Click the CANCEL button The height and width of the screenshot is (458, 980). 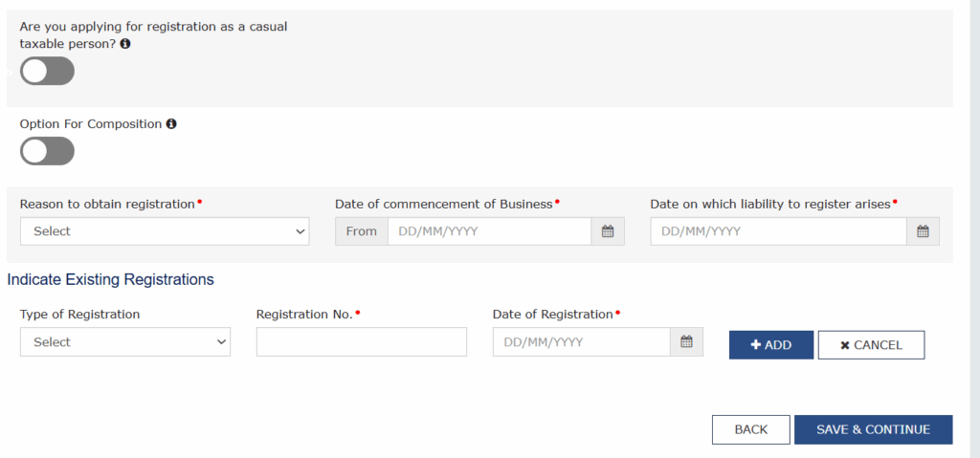[871, 345]
